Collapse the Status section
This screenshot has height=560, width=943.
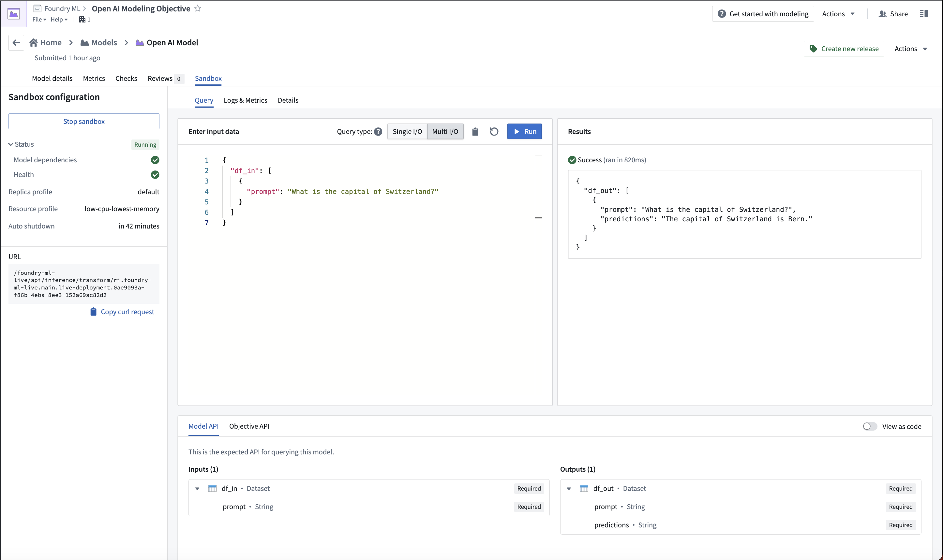(11, 144)
